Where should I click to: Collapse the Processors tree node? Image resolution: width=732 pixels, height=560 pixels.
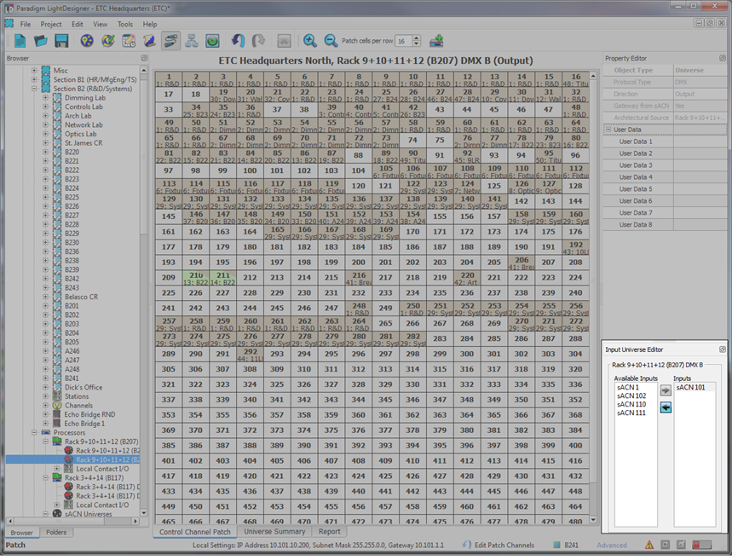(x=34, y=432)
